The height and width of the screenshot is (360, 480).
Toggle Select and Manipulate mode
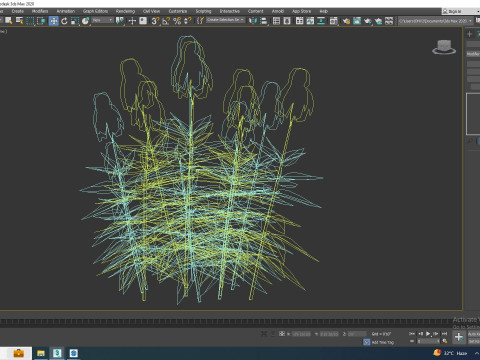pyautogui.click(x=132, y=21)
